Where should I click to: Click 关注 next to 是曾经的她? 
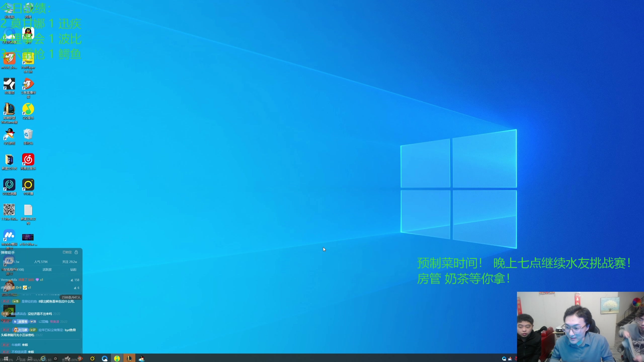(x=6, y=301)
